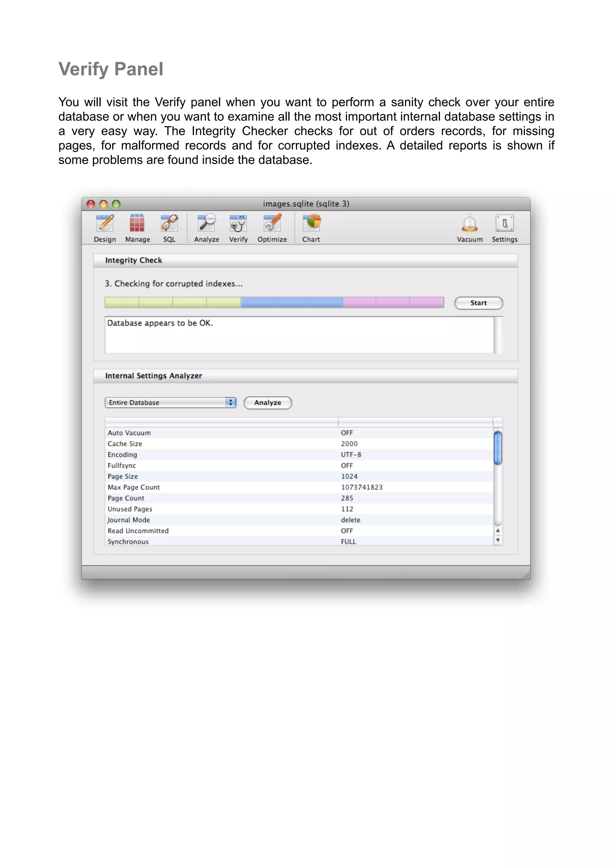Select the Page Count row
Screen dimensions: 613x868
(x=299, y=498)
